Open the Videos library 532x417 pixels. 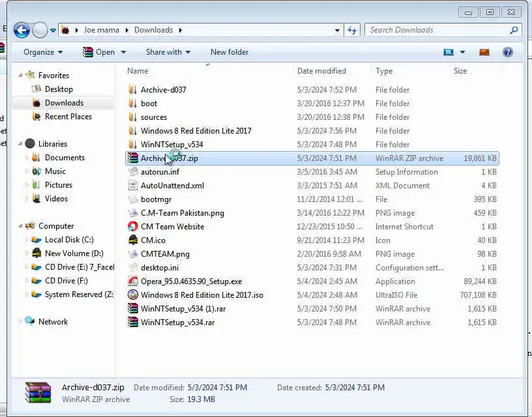click(56, 199)
